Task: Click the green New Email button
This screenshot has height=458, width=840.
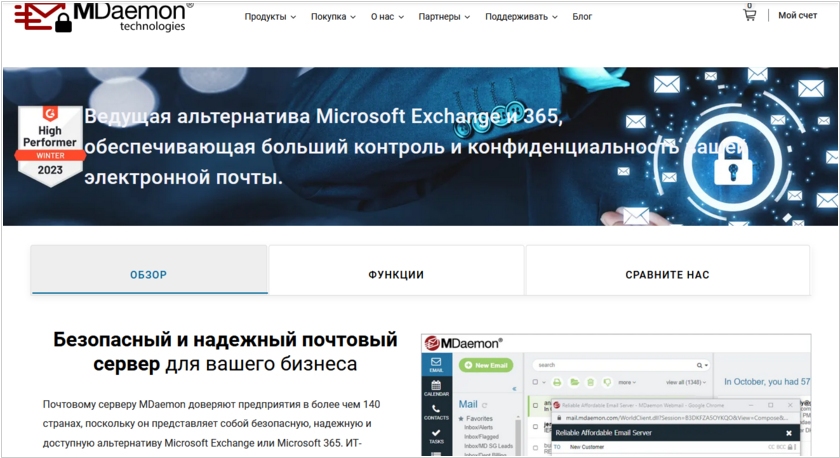Action: click(x=486, y=365)
